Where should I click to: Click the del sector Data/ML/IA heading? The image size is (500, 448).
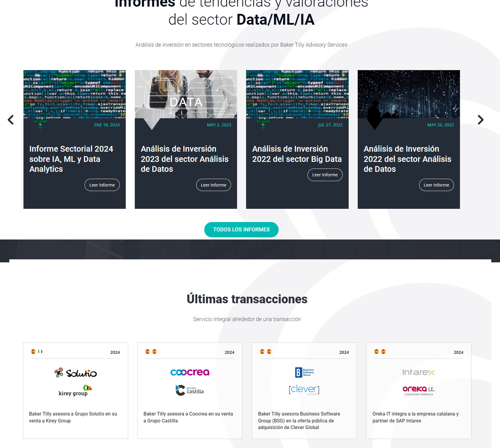pos(241,20)
